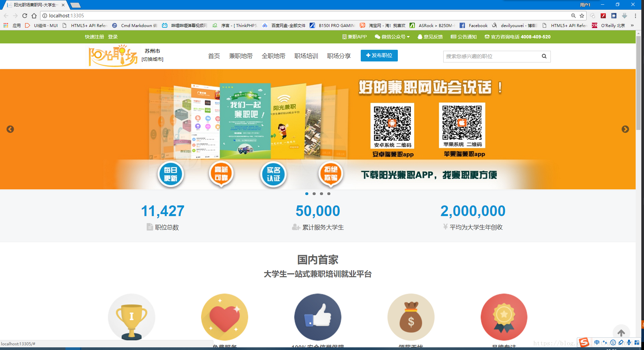Click the search magnifier icon in job search box
This screenshot has width=644, height=350.
pos(544,56)
